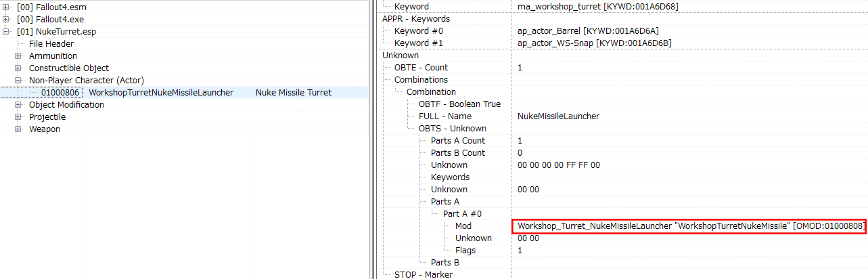Select the OBTF - Boolean True row
Image resolution: width=868 pixels, height=279 pixels.
pos(459,104)
